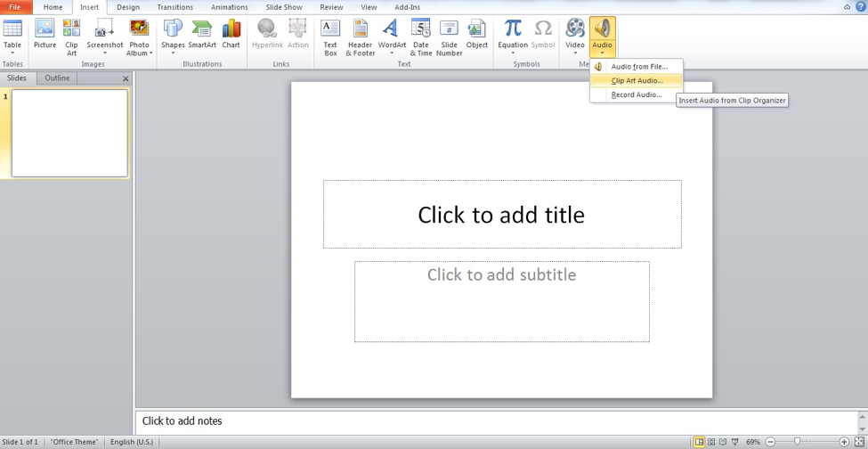Click the Office Theme status entry
The height and width of the screenshot is (449, 868).
74,442
